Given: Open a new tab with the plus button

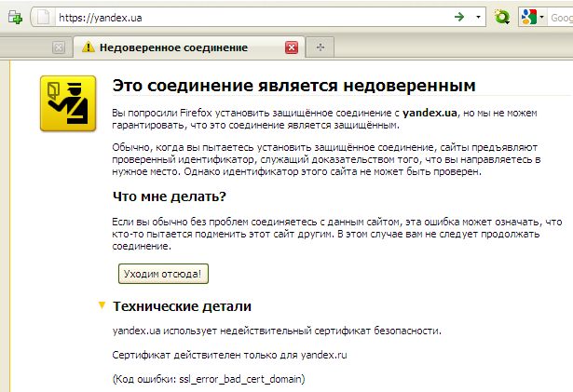Looking at the screenshot, I should [321, 47].
